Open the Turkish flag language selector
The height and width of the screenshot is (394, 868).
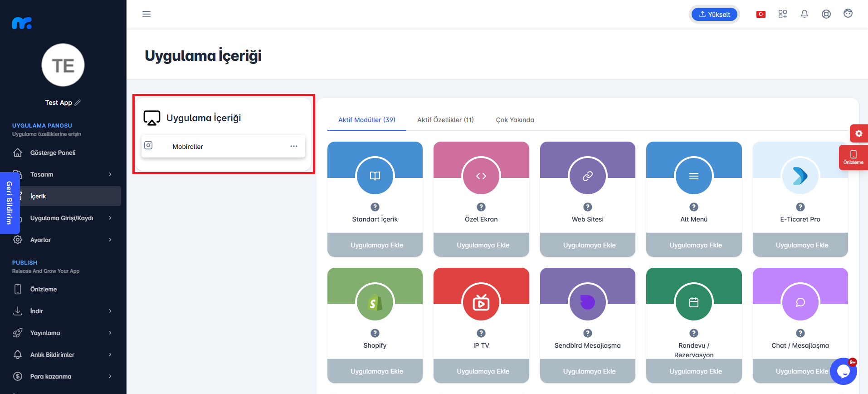[x=761, y=14]
